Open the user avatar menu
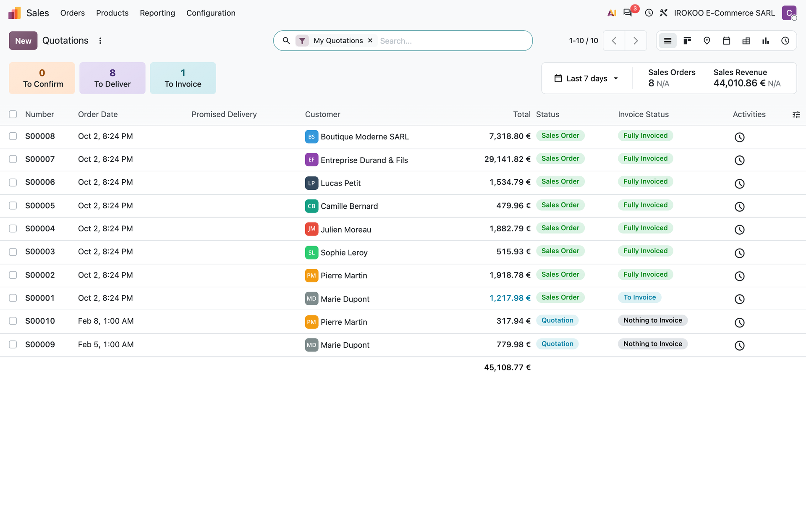The height and width of the screenshot is (532, 806). [x=789, y=13]
